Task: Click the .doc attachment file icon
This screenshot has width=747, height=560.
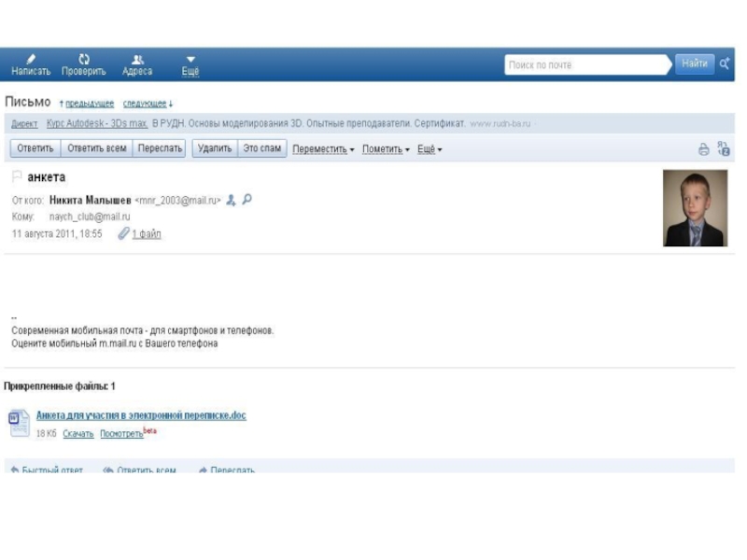Action: click(x=19, y=423)
